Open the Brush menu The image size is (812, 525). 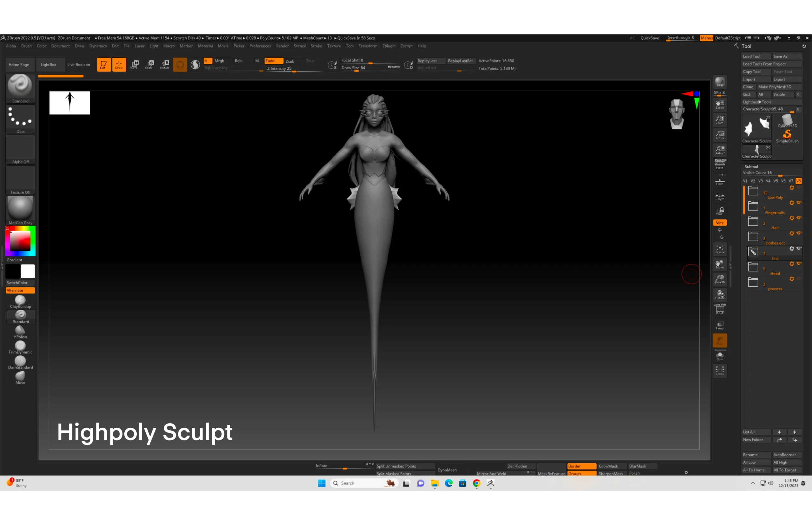(x=26, y=46)
